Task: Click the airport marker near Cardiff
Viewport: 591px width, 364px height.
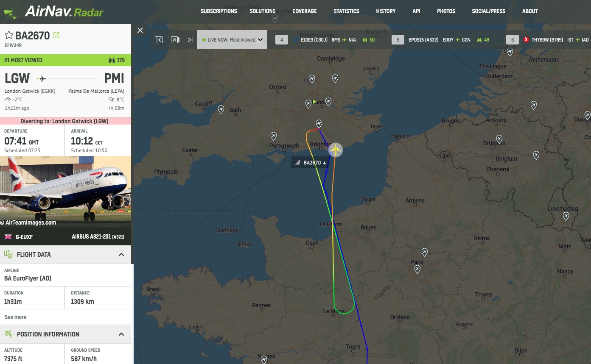Action: 221,109
